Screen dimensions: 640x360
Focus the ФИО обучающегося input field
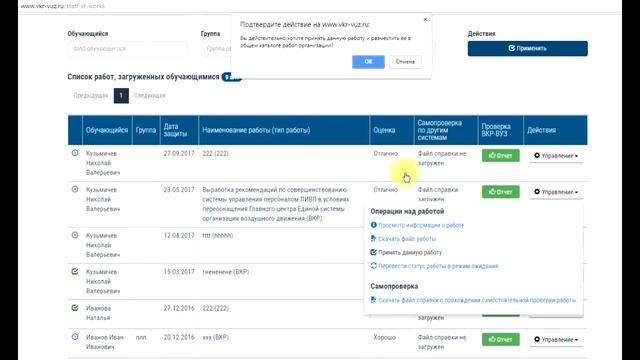[x=127, y=49]
